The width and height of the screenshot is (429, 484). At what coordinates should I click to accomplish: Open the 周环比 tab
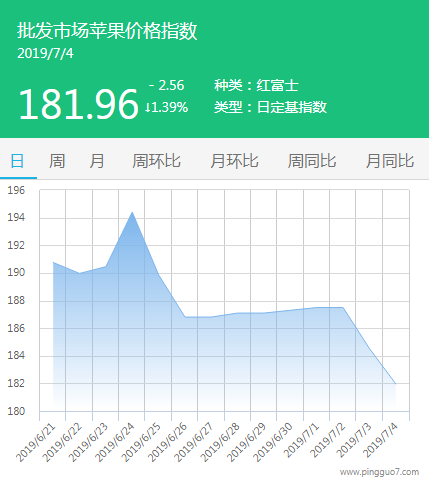(x=156, y=161)
